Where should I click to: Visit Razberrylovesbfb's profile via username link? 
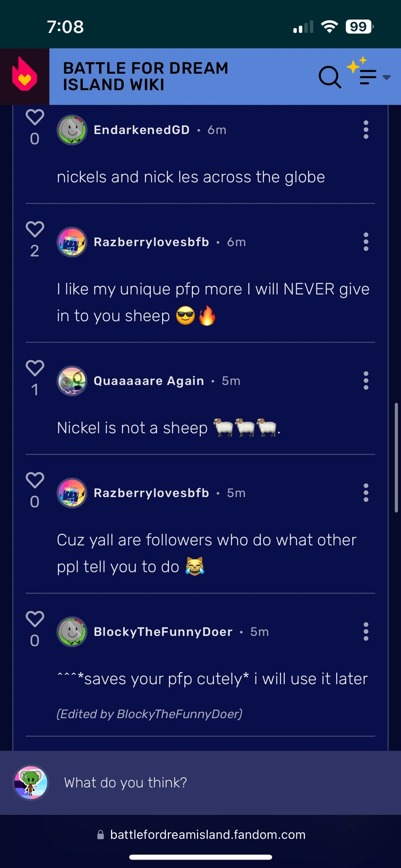pyautogui.click(x=151, y=242)
